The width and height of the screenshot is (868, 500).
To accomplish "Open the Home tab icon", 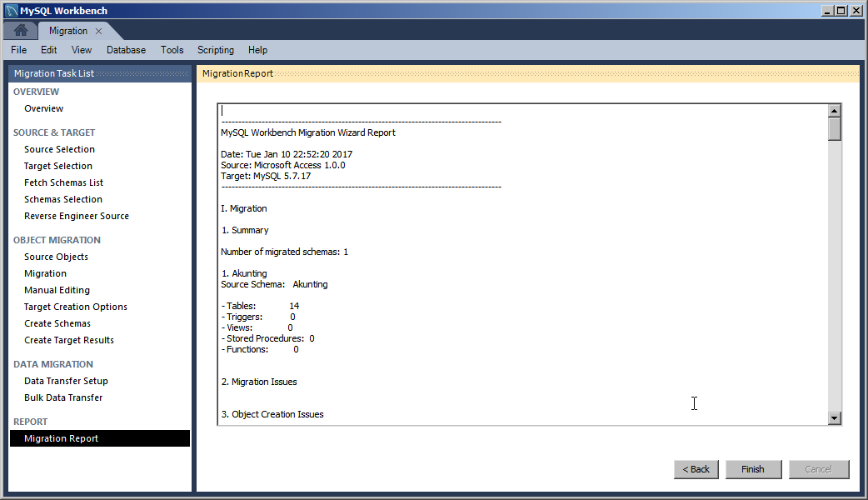I will 21,31.
